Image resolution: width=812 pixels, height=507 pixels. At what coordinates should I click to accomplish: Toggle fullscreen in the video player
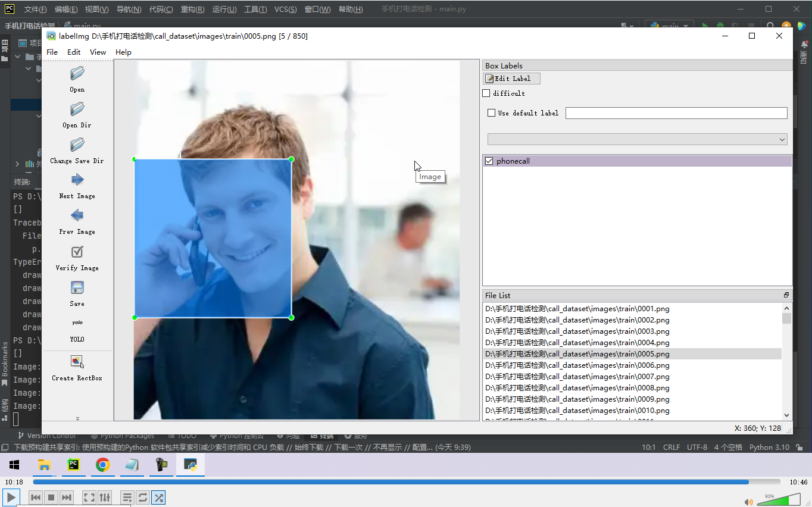pos(89,497)
